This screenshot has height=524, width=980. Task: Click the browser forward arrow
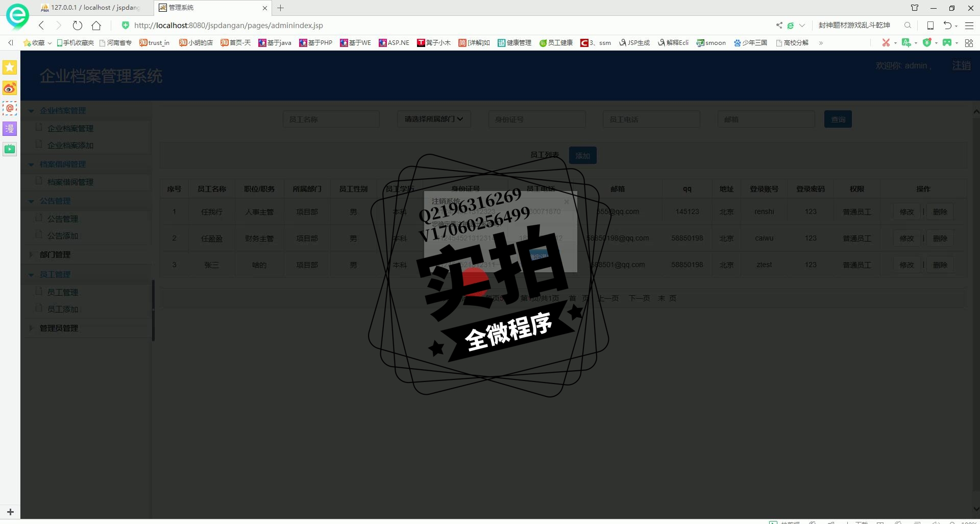58,25
